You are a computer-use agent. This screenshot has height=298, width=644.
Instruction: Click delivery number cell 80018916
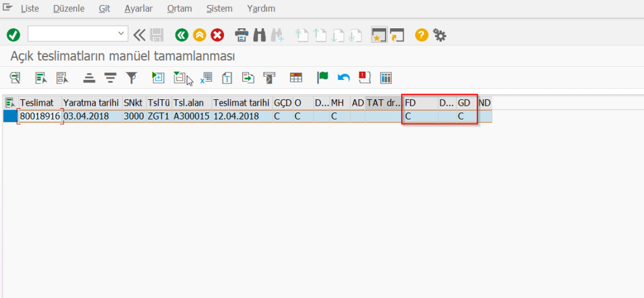pyautogui.click(x=40, y=116)
